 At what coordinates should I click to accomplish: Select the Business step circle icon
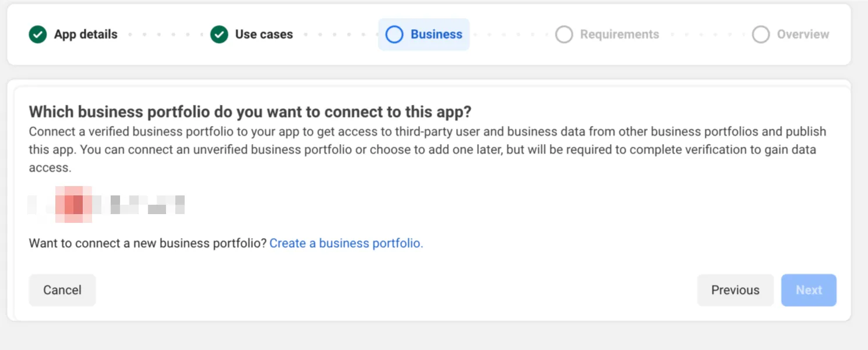[394, 34]
